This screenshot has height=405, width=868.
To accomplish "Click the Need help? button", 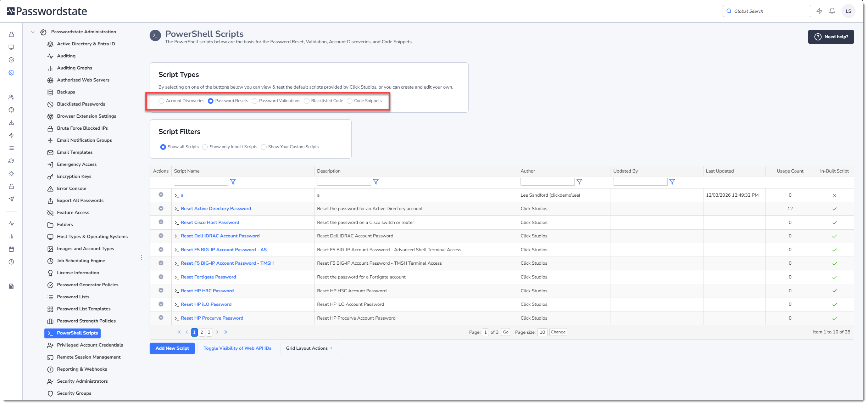I will click(x=831, y=37).
